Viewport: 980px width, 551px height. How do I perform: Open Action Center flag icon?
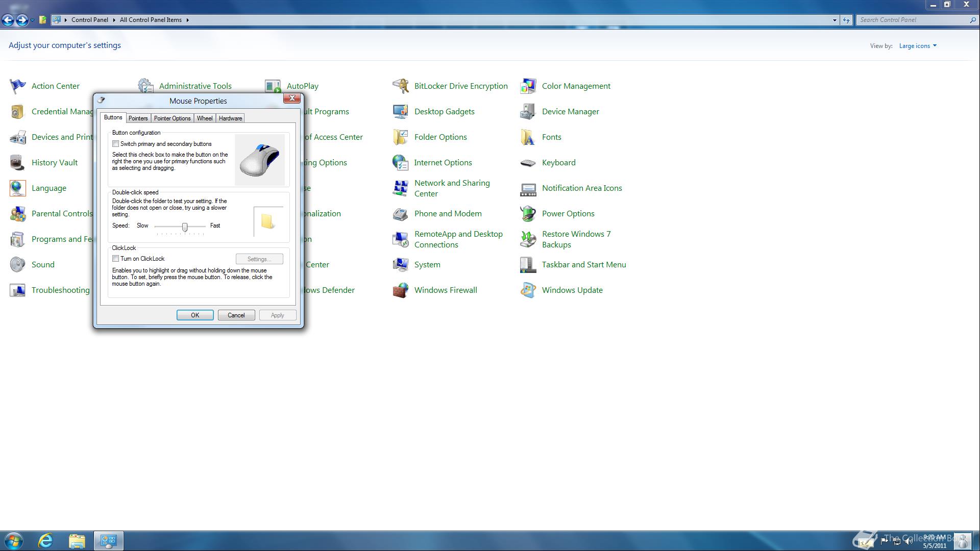pyautogui.click(x=17, y=86)
